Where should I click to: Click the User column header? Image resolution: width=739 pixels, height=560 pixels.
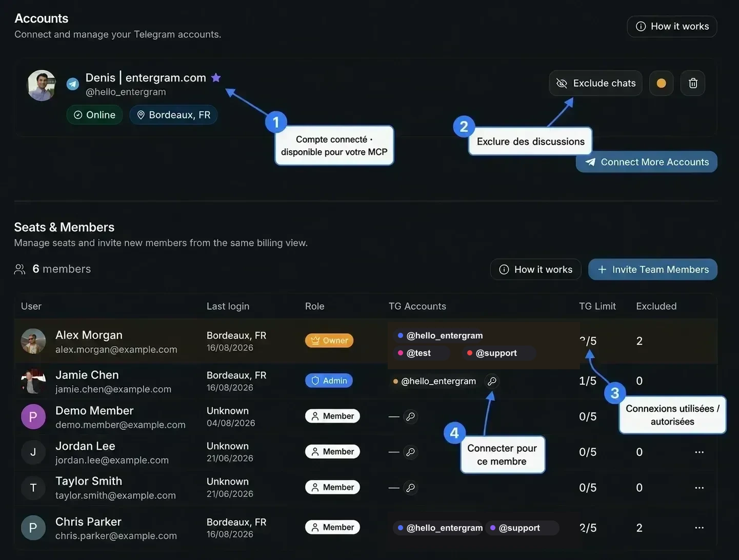31,306
